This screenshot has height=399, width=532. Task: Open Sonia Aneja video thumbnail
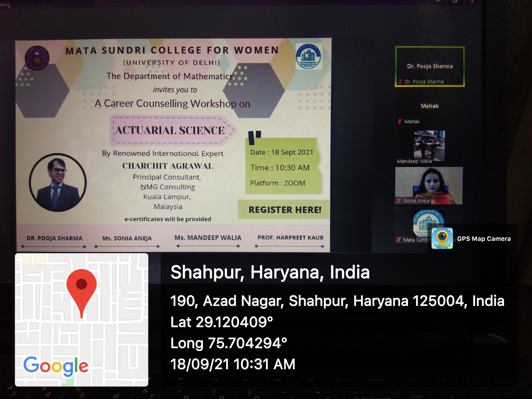(429, 186)
